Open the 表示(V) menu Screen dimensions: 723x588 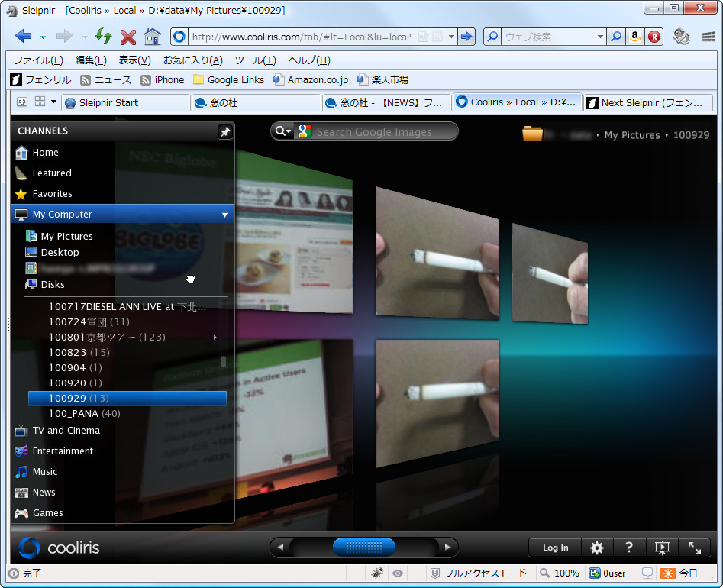(x=134, y=60)
